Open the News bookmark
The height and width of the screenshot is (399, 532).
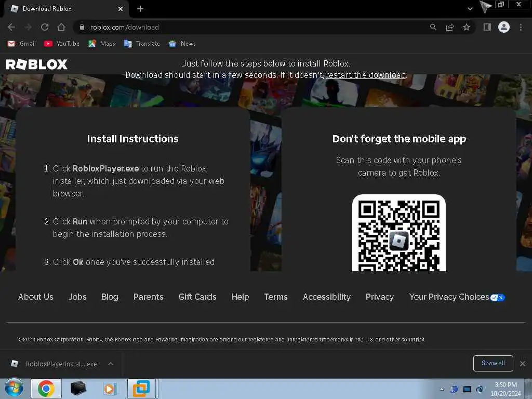(182, 44)
